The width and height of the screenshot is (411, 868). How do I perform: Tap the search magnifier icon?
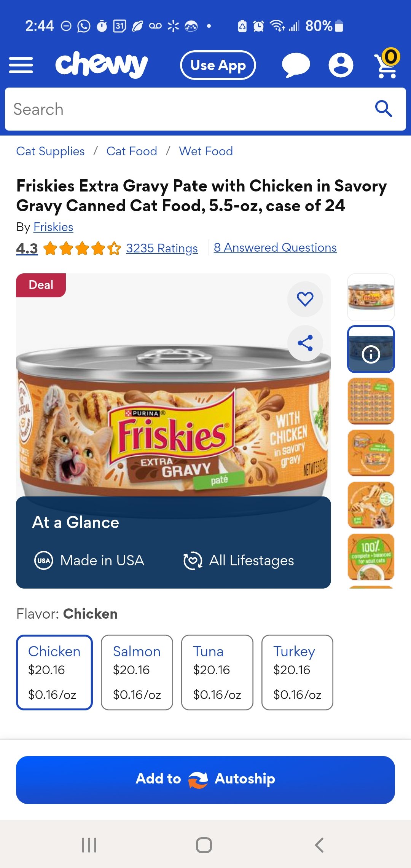point(383,109)
